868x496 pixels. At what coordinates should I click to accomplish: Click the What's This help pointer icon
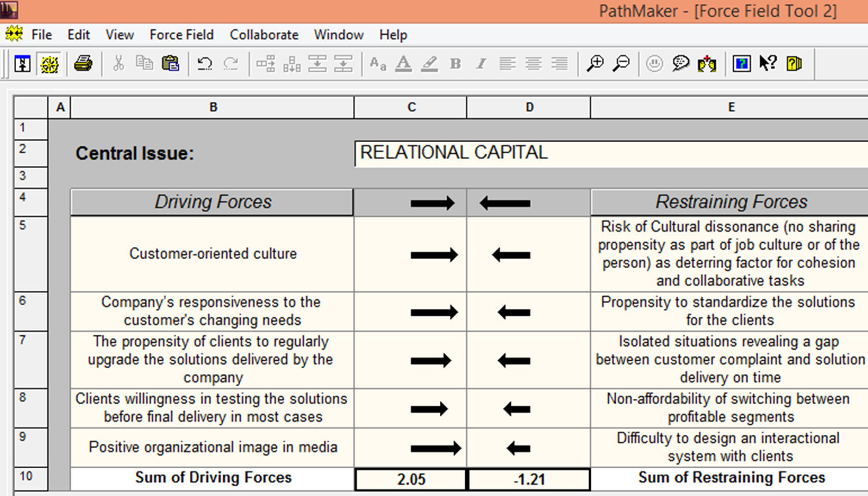[768, 64]
